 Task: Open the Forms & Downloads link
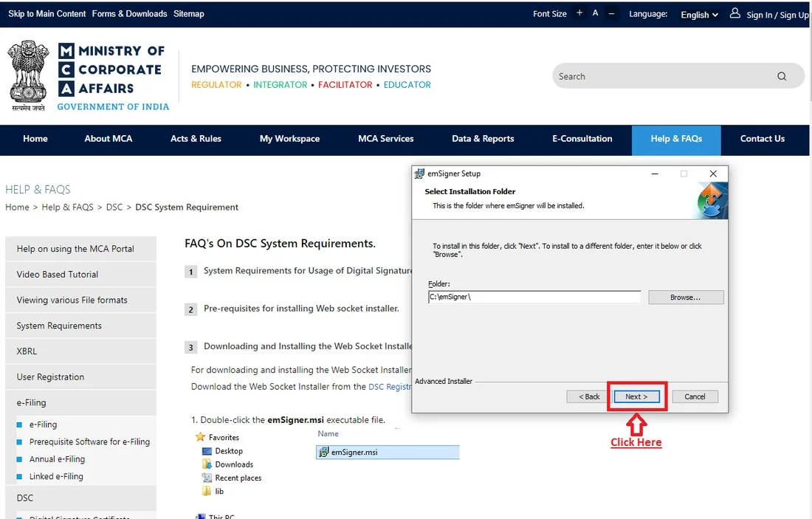129,14
